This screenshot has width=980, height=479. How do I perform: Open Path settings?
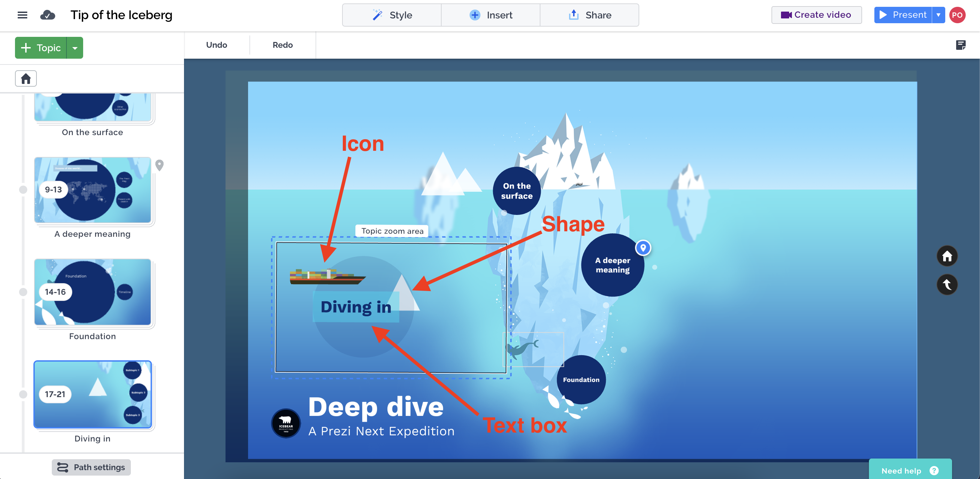tap(91, 467)
